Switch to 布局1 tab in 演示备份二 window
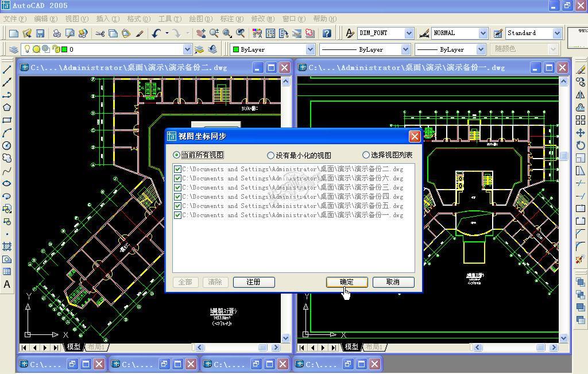Viewport: 588px width, 374px height. tap(96, 347)
